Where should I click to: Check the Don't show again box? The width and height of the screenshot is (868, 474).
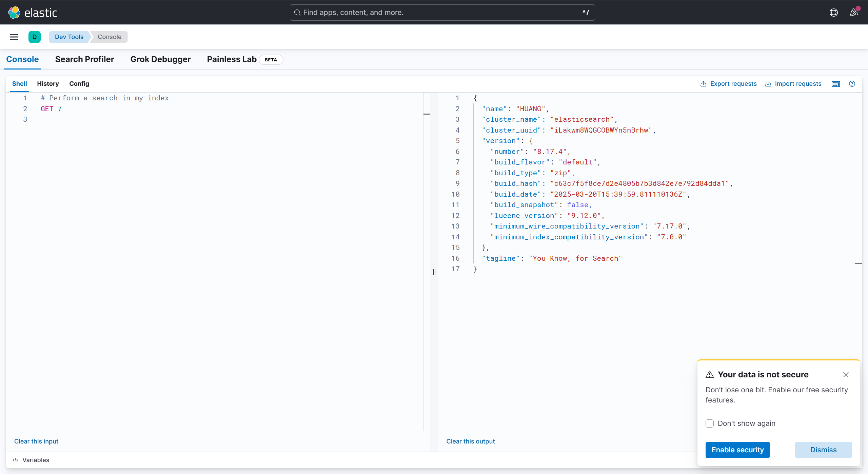[x=710, y=423]
